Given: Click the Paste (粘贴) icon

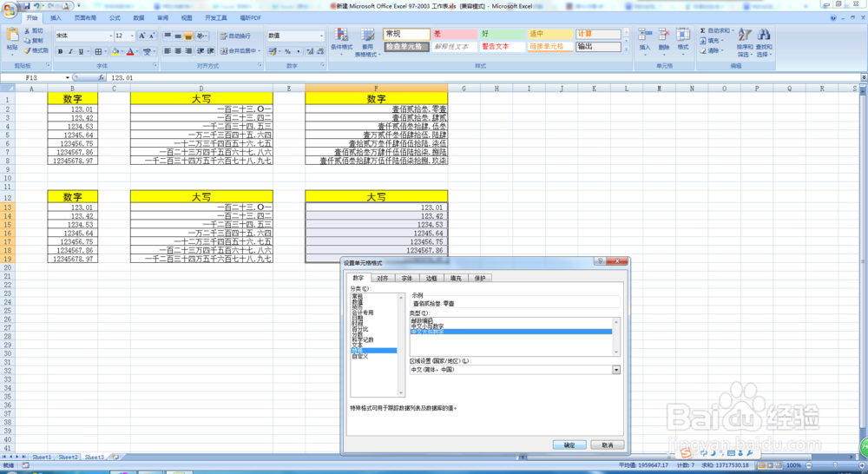Looking at the screenshot, I should 12,36.
